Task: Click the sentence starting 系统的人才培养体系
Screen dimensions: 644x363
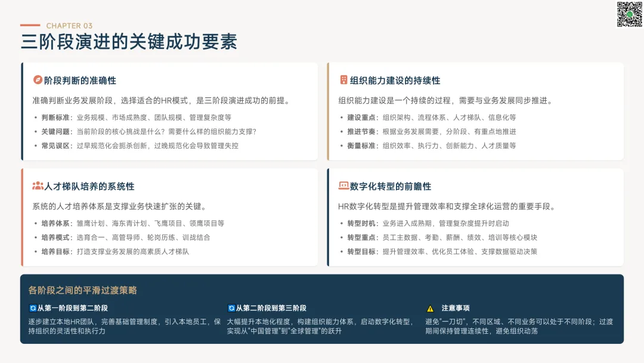Action: (120, 207)
